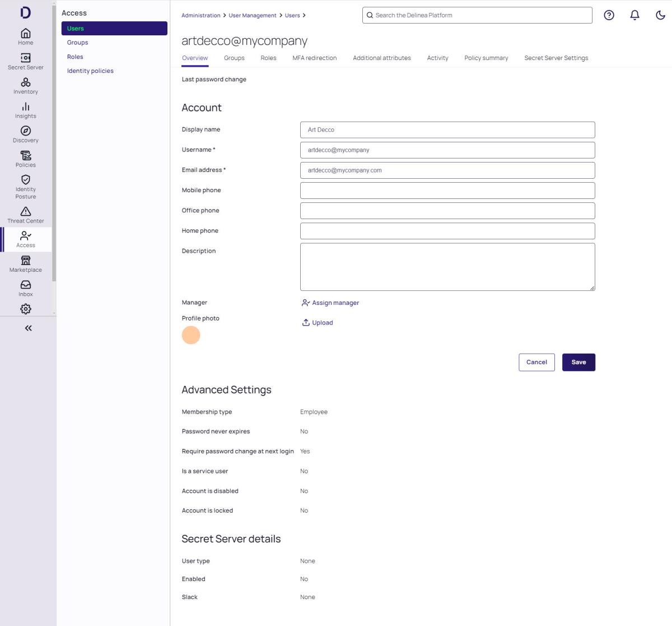Image resolution: width=672 pixels, height=626 pixels.
Task: Click the orange profile photo circle
Action: click(x=191, y=335)
